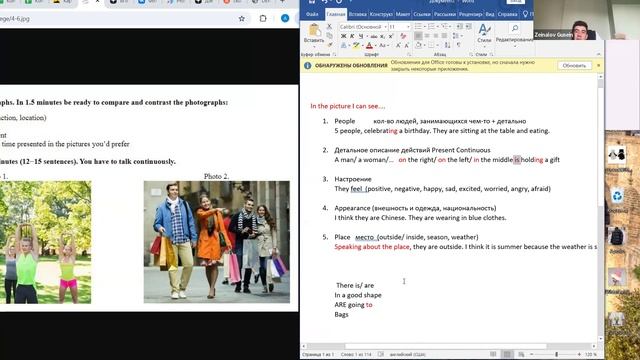640x360 pixels.
Task: Apply the yellow text highlight color
Action: pyautogui.click(x=356, y=45)
